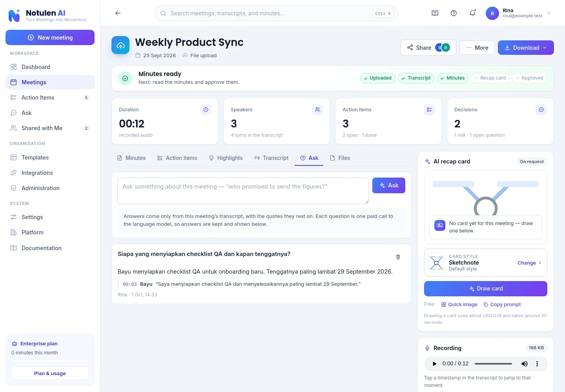Click the New meeting button
The width and height of the screenshot is (565, 392).
50,38
